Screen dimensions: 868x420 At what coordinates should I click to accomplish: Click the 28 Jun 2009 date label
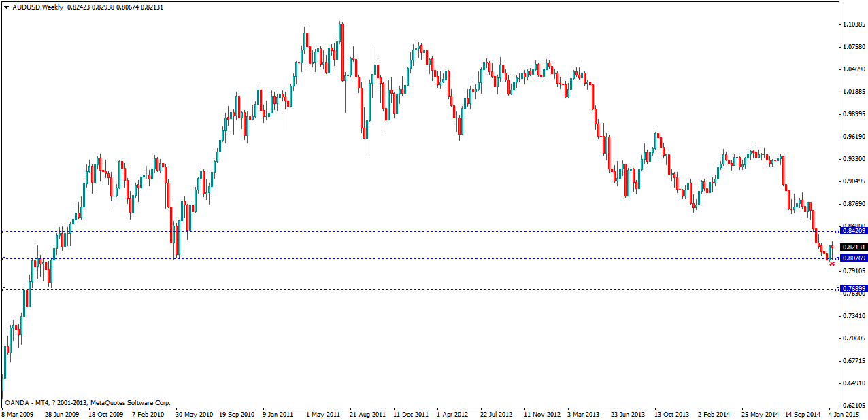pyautogui.click(x=63, y=414)
